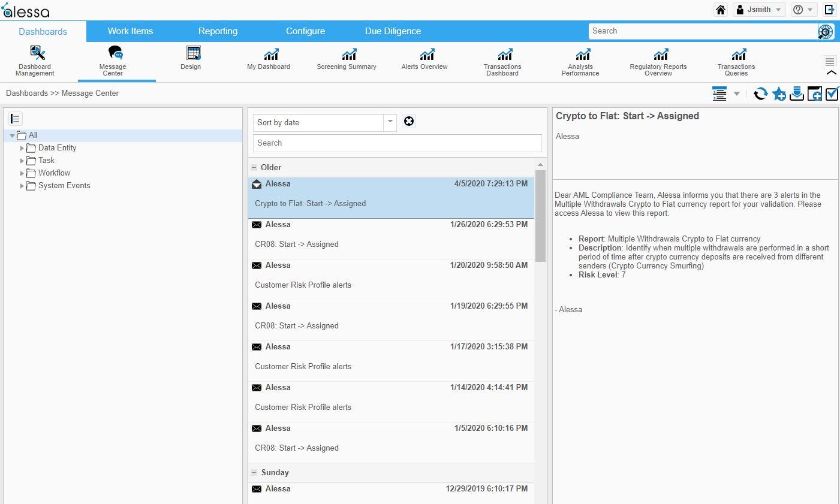Switch to the Dashboards tab
This screenshot has width=840, height=504.
click(43, 31)
